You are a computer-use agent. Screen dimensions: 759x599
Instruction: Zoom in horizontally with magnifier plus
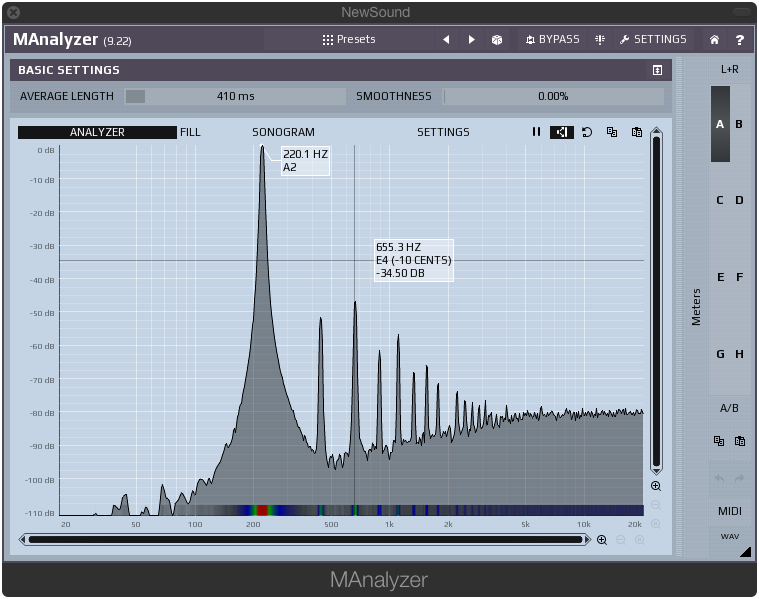(602, 540)
